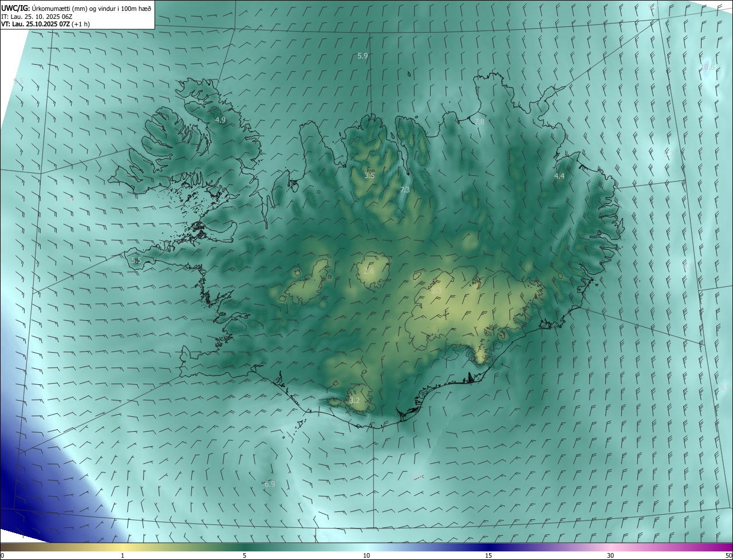Click the 4.4 value label on map
733x560 pixels.
coord(559,176)
